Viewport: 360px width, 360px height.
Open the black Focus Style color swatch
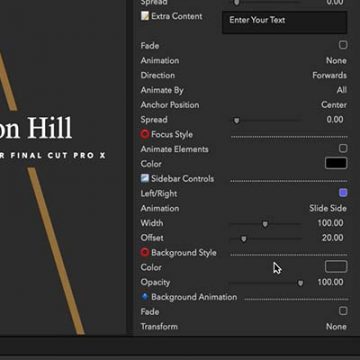(x=336, y=163)
